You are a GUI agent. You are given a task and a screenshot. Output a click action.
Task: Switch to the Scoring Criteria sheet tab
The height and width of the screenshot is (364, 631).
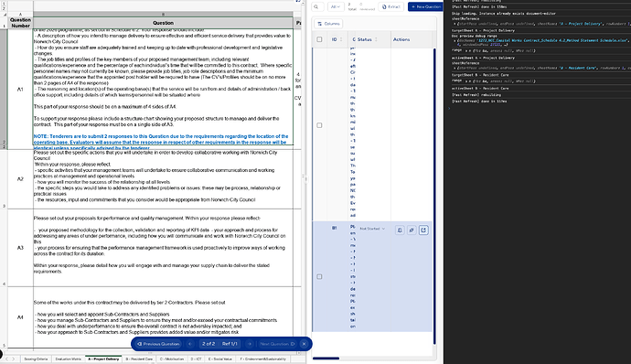(36, 359)
